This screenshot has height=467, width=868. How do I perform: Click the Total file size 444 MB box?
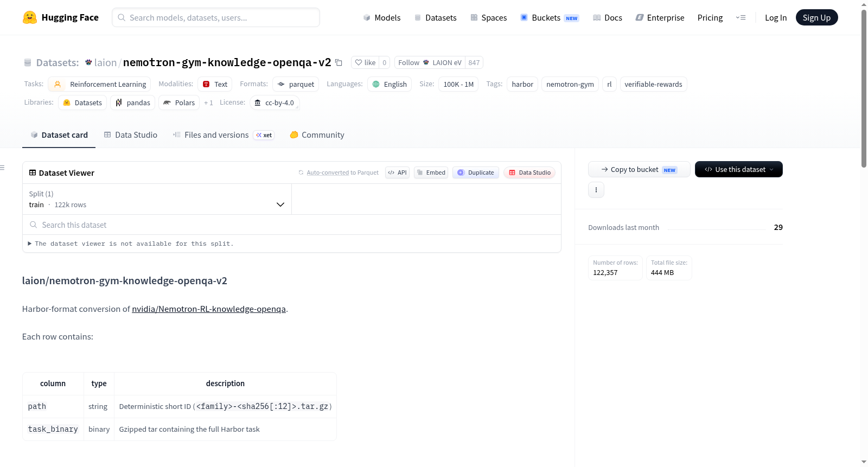[x=669, y=268]
